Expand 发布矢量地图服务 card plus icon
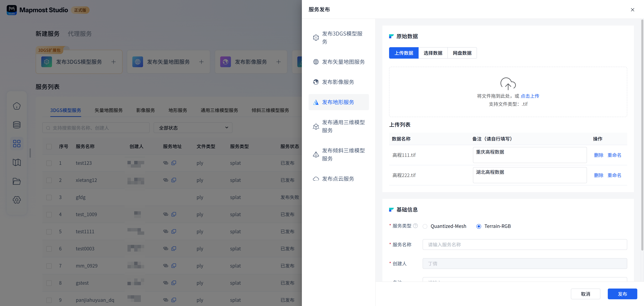644x306 pixels. click(201, 62)
